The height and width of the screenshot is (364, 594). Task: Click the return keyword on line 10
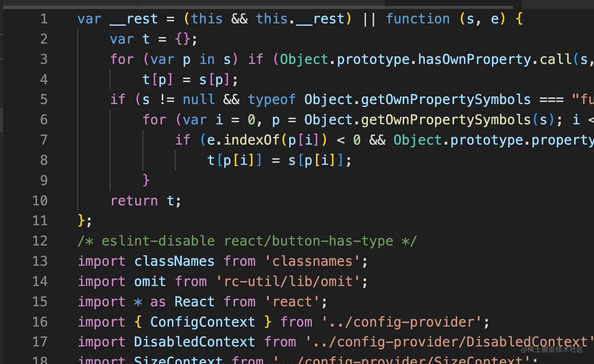point(134,201)
